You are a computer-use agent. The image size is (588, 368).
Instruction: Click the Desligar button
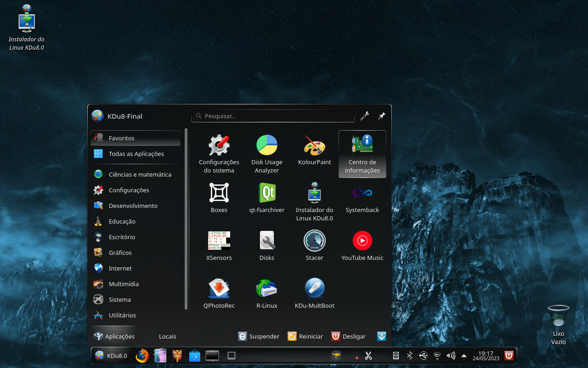[x=349, y=336]
